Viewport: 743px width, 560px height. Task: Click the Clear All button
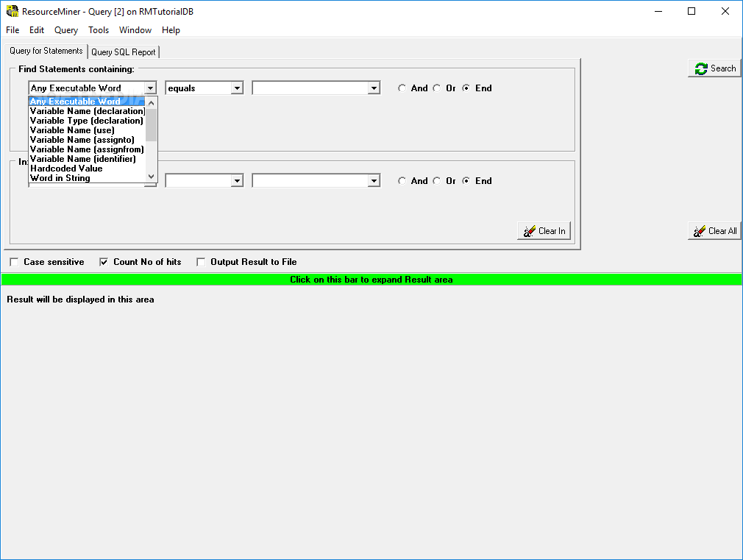(714, 231)
